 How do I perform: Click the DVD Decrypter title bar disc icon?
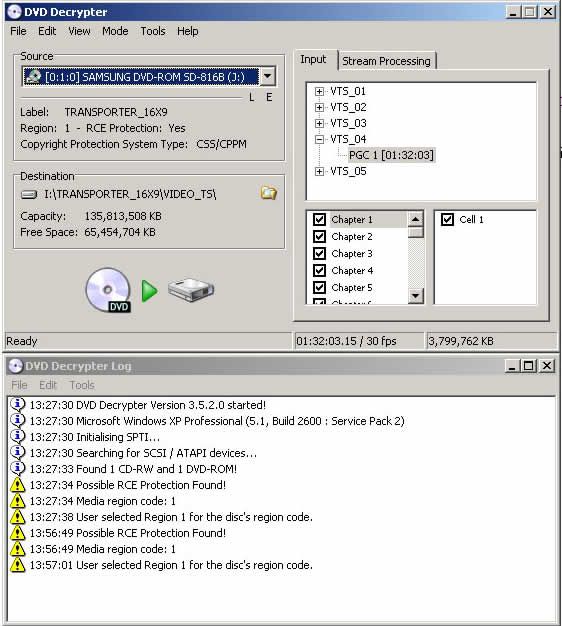tap(14, 12)
